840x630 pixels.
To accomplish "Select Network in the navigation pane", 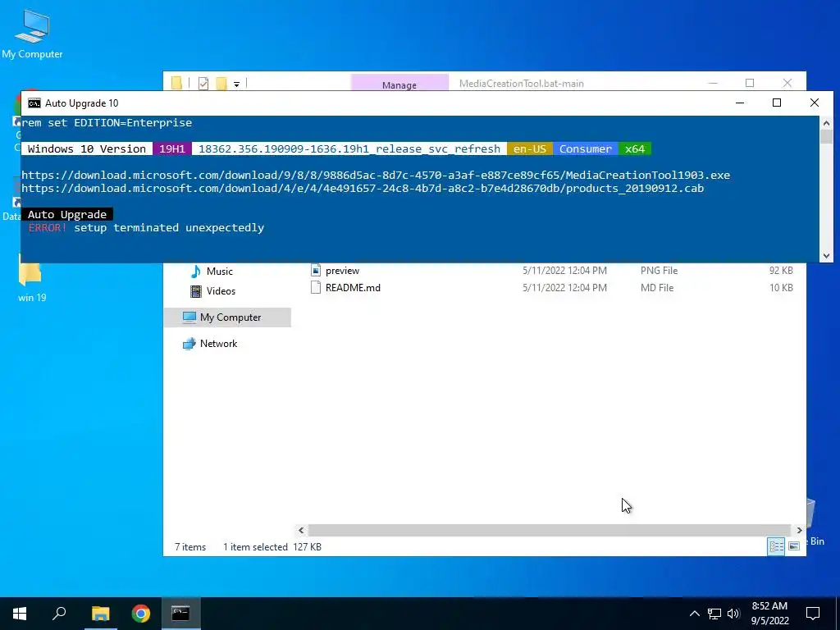I will click(218, 344).
